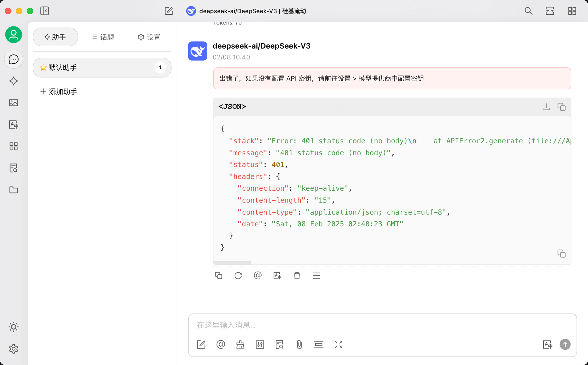Screen dimensions: 588x365
Task: Expand the input box to fullscreen
Action: coord(338,344)
